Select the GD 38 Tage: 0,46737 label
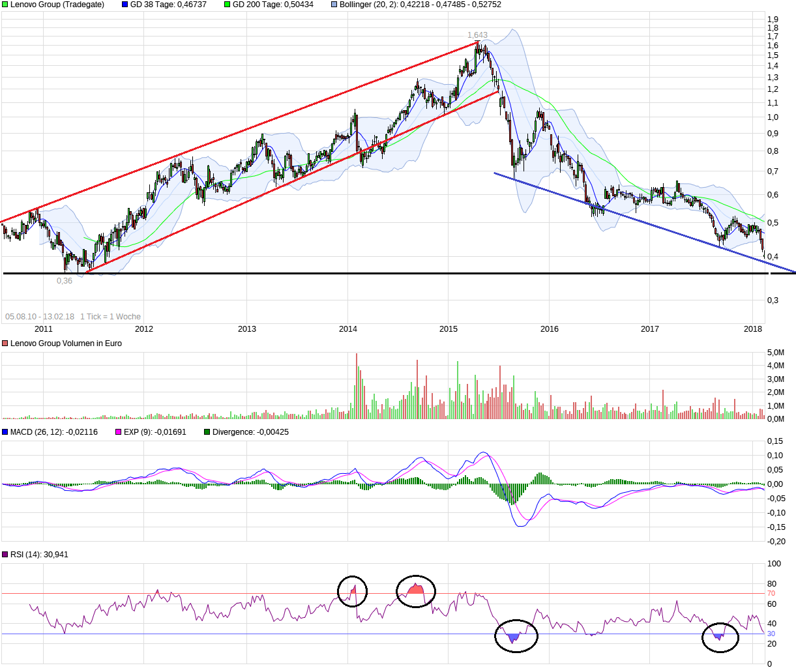The width and height of the screenshot is (796, 672). pos(168,5)
